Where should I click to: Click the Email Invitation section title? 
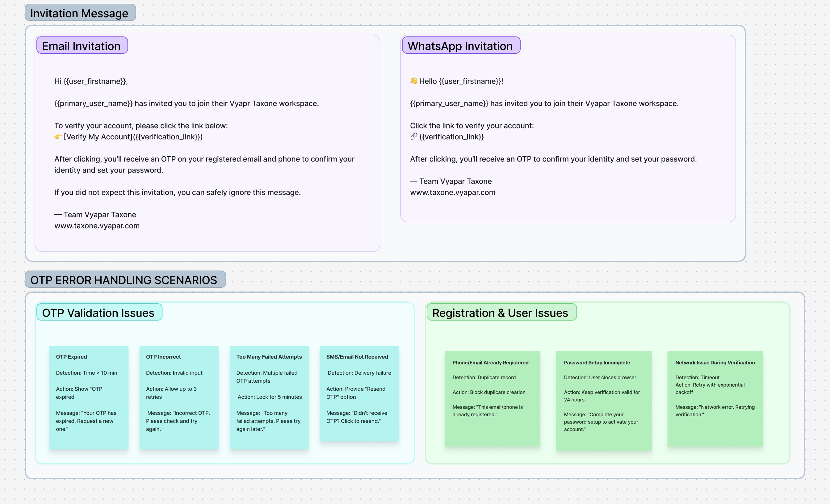82,45
